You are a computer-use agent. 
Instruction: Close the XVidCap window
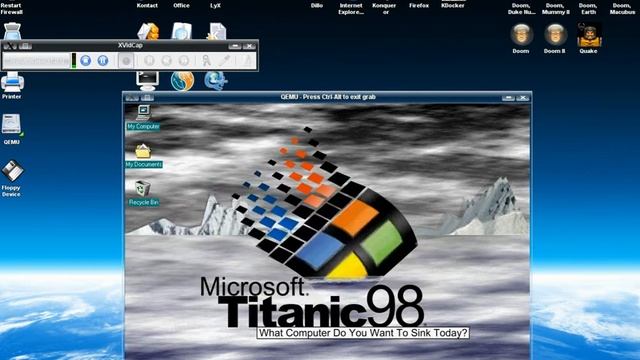[249, 46]
